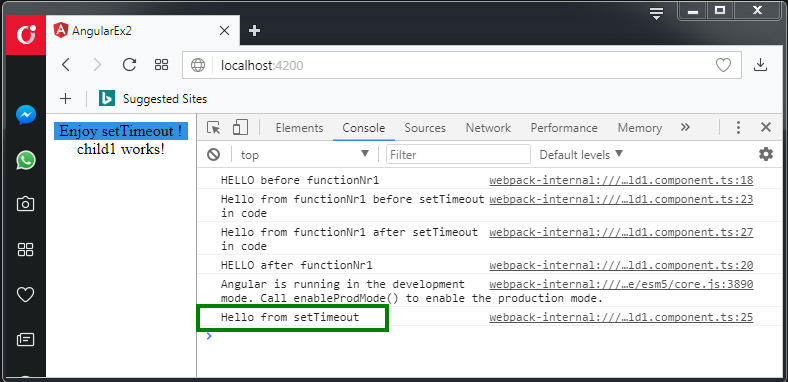Image resolution: width=788 pixels, height=382 pixels.
Task: Select 'Hello from functionNr1 after setTimeout' message
Action: [x=349, y=239]
